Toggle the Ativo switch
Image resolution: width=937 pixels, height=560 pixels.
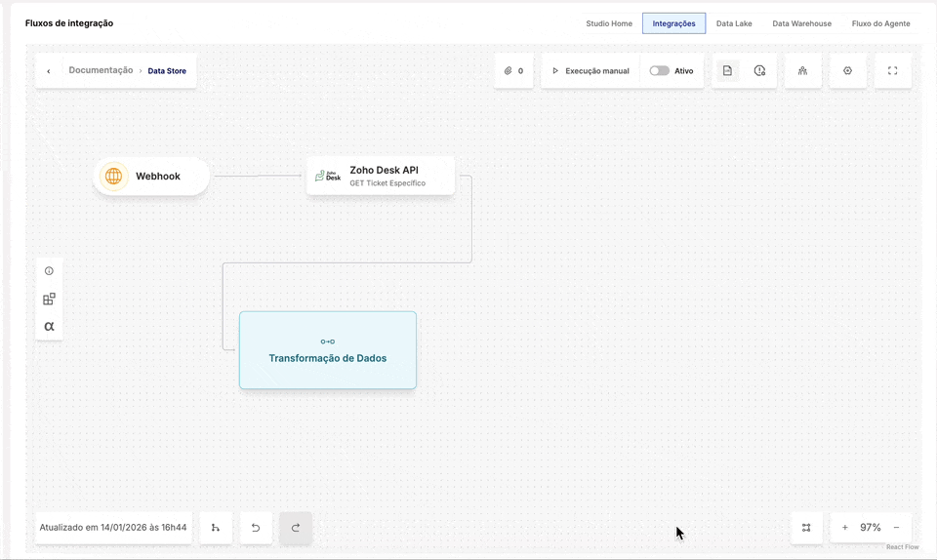click(x=660, y=71)
